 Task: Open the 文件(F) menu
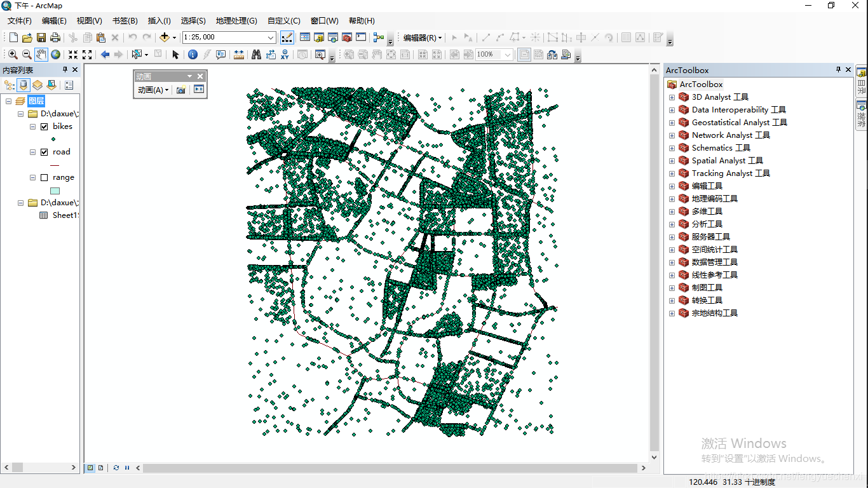[20, 21]
